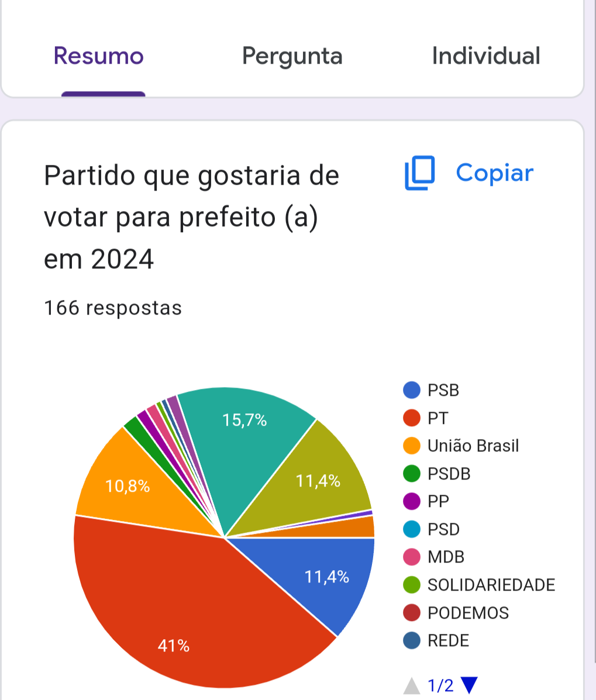This screenshot has width=596, height=700.
Task: Click the PSD legend entry
Action: click(x=431, y=529)
